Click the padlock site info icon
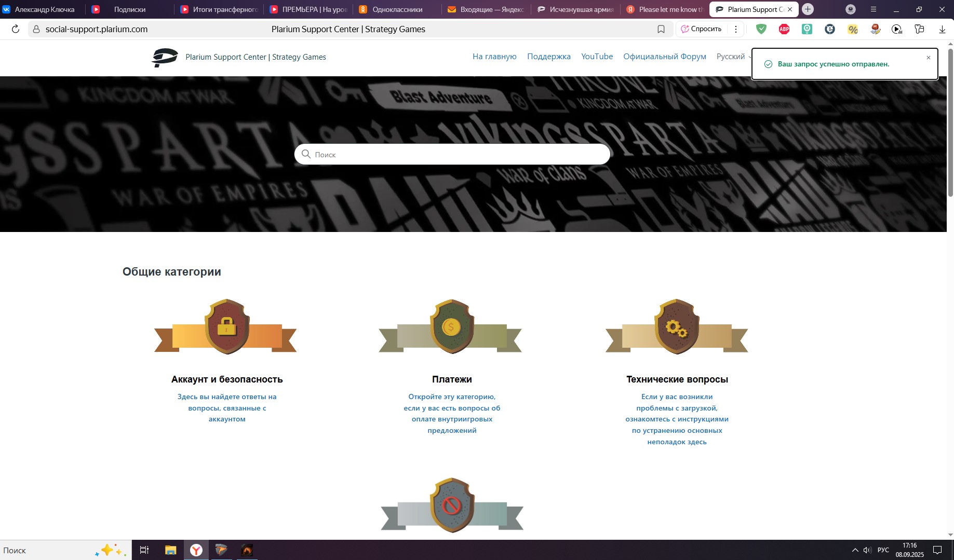 [x=36, y=29]
